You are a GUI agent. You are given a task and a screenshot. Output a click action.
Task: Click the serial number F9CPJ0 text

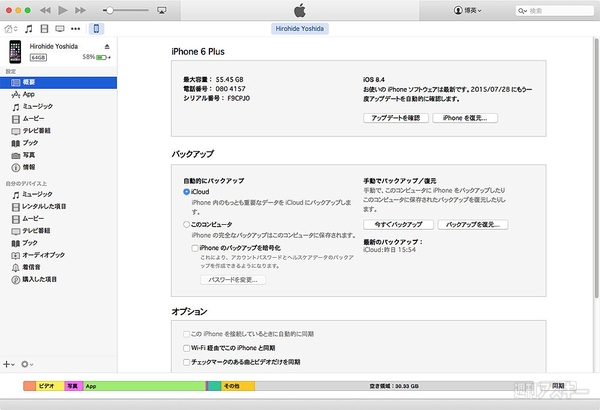238,98
